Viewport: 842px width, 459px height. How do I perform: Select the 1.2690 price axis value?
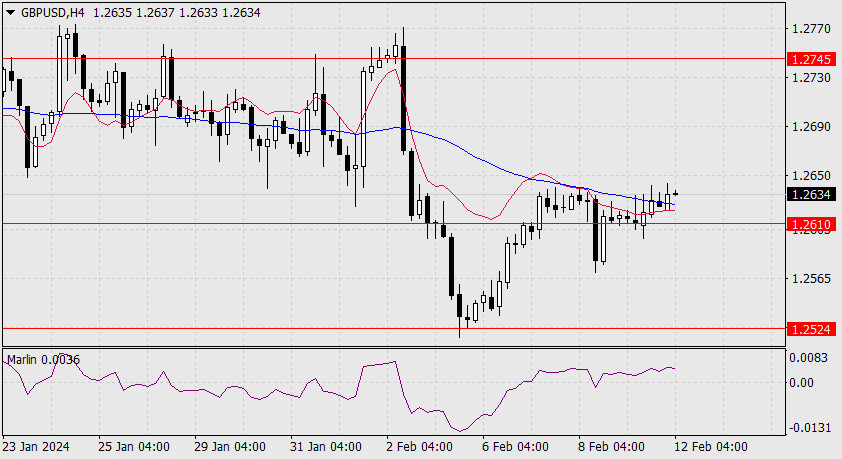click(811, 127)
